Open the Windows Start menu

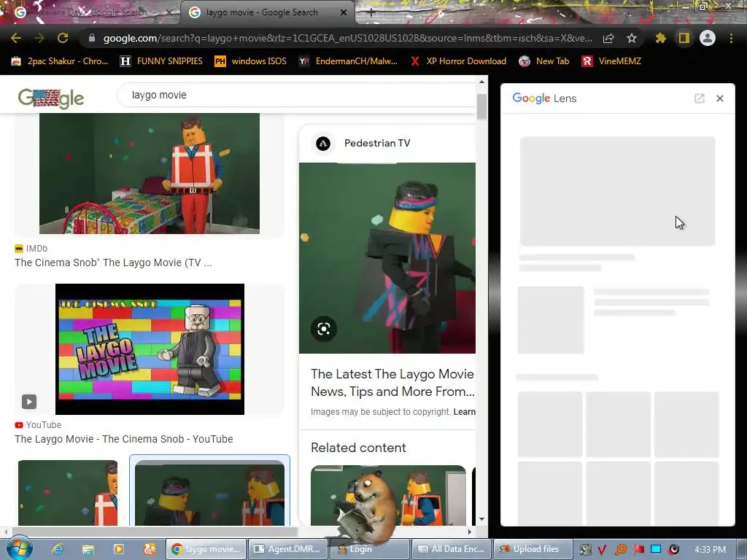(19, 548)
